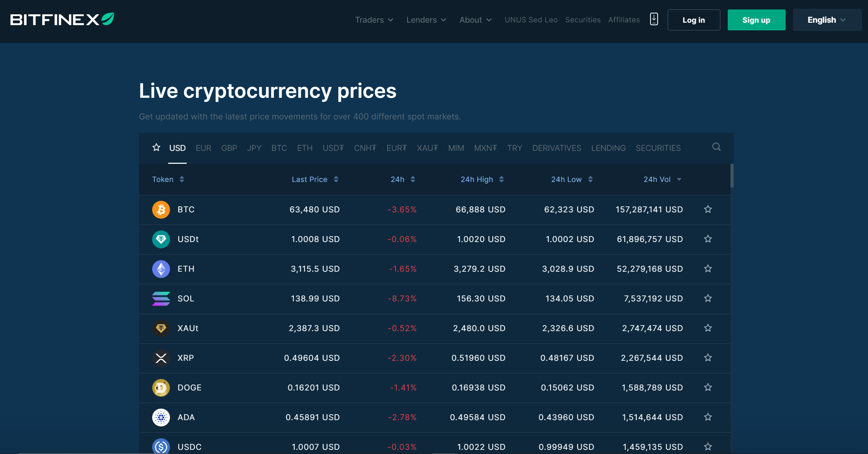
Task: Click the ETH Ethereum coin icon
Action: point(161,269)
